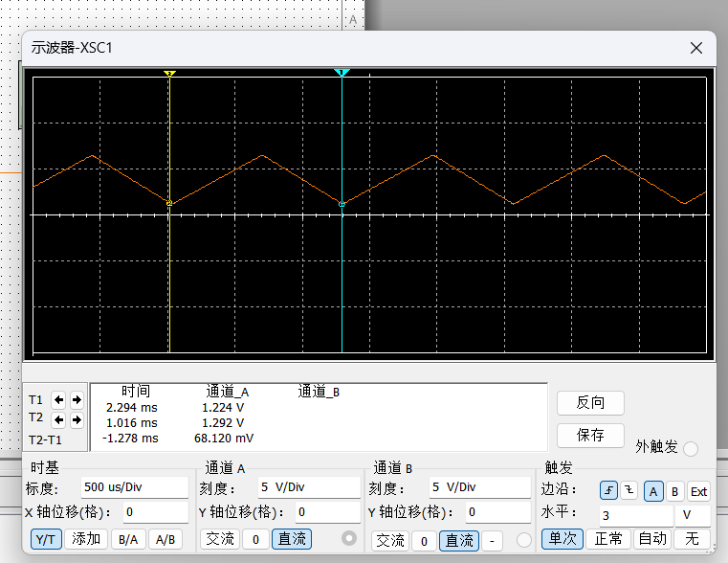Change trigger level unit V
728x563 pixels.
[693, 516]
